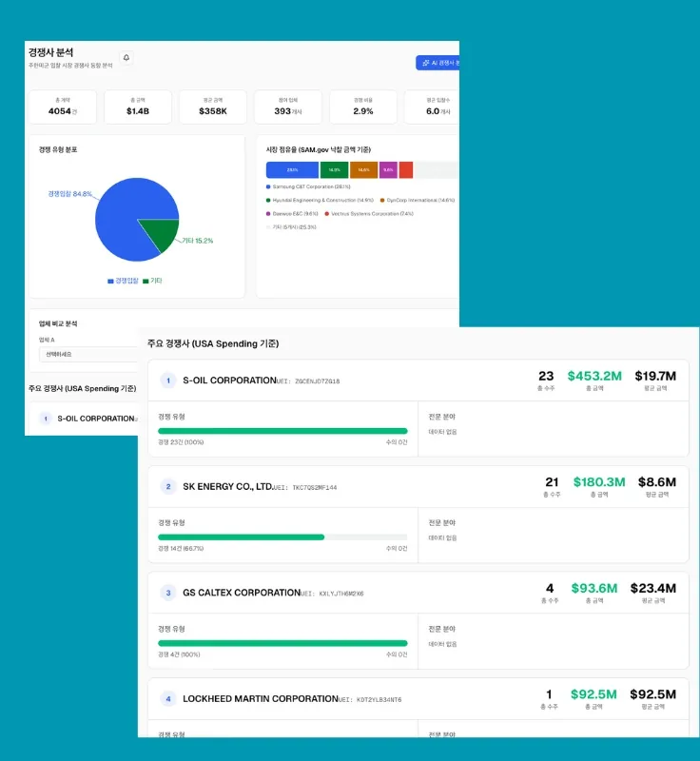Screen dimensions: 700x761
Task: Click the $93.6M total for GS CALTEX
Action: point(594,588)
